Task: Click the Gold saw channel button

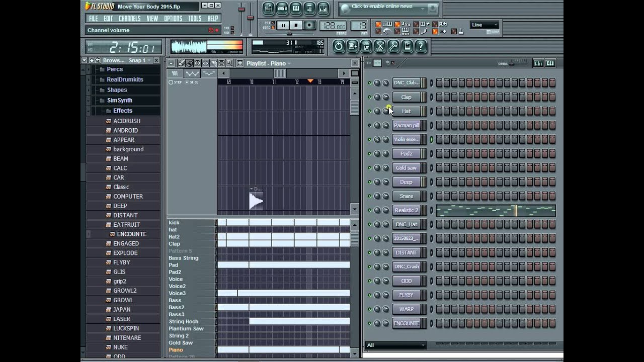Action: (x=407, y=168)
